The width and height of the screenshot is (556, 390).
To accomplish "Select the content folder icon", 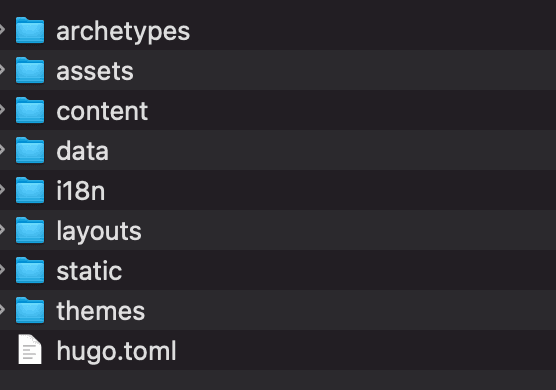I will coord(30,110).
